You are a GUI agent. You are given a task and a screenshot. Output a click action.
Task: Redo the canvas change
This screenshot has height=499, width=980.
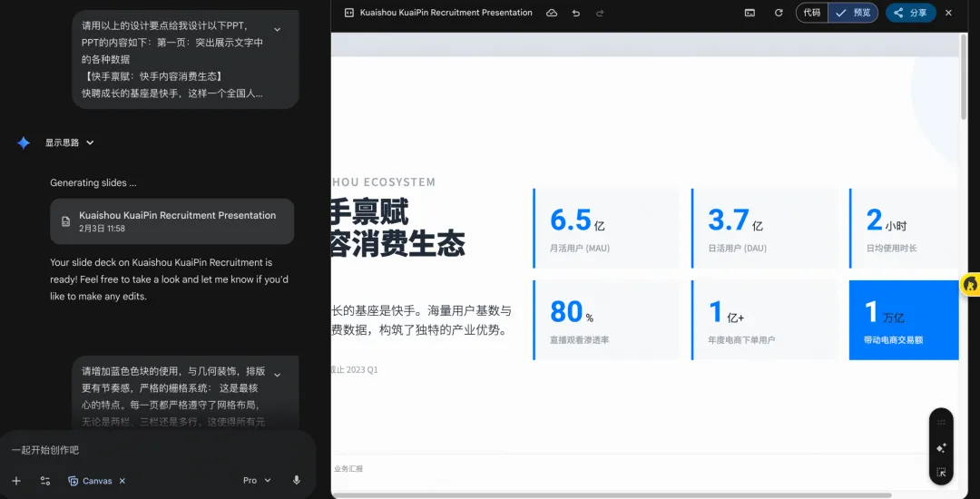point(600,13)
